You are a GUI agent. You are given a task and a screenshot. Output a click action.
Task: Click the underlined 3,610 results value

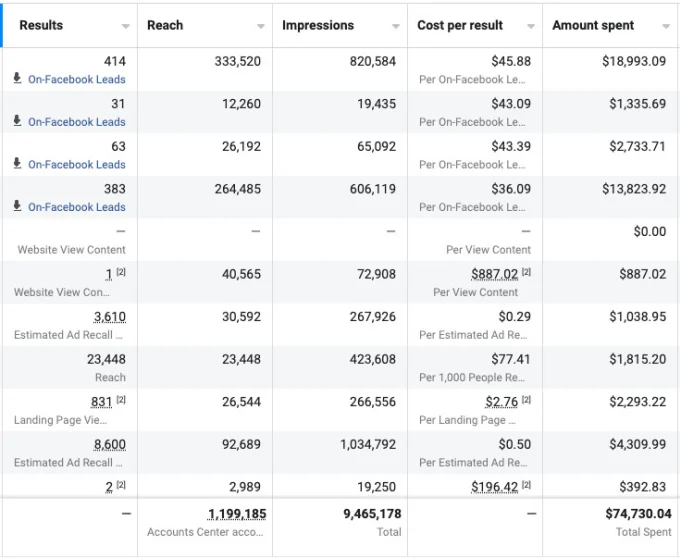(109, 316)
